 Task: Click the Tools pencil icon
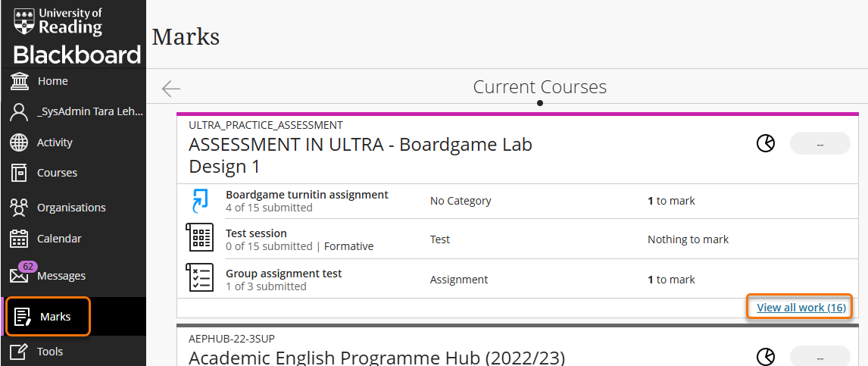pyautogui.click(x=19, y=352)
